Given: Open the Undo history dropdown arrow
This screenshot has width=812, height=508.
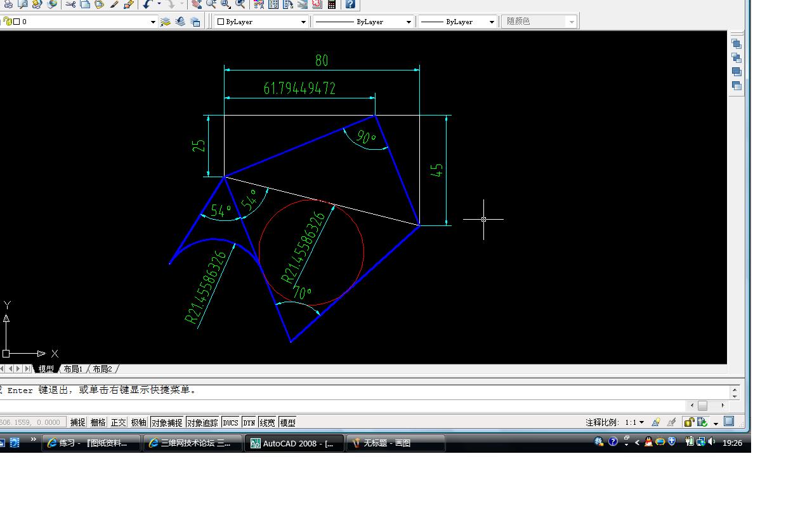Looking at the screenshot, I should click(158, 4).
